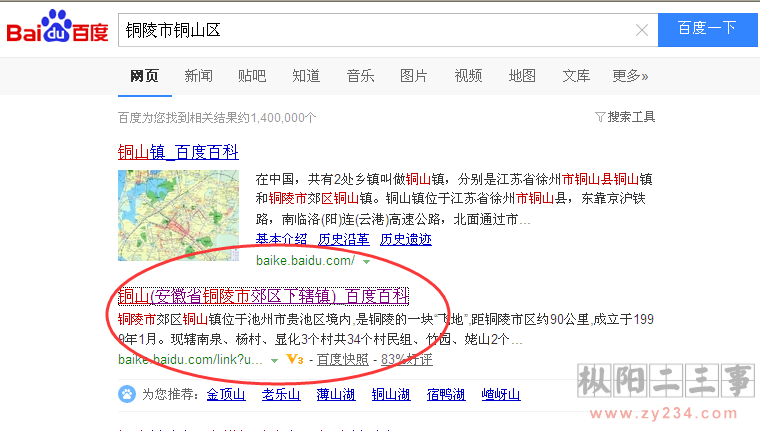The height and width of the screenshot is (431, 760).
Task: Go to the 知道 tab
Action: point(306,76)
